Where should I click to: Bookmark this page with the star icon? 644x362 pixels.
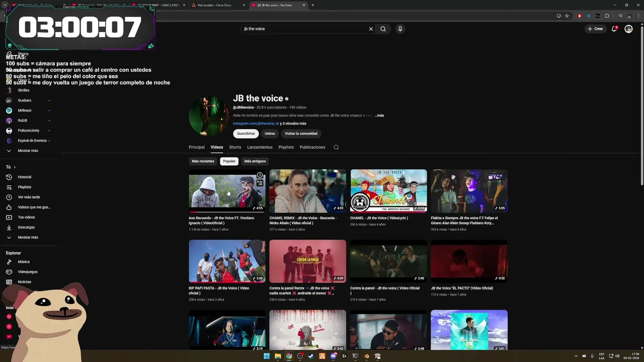coord(567,16)
